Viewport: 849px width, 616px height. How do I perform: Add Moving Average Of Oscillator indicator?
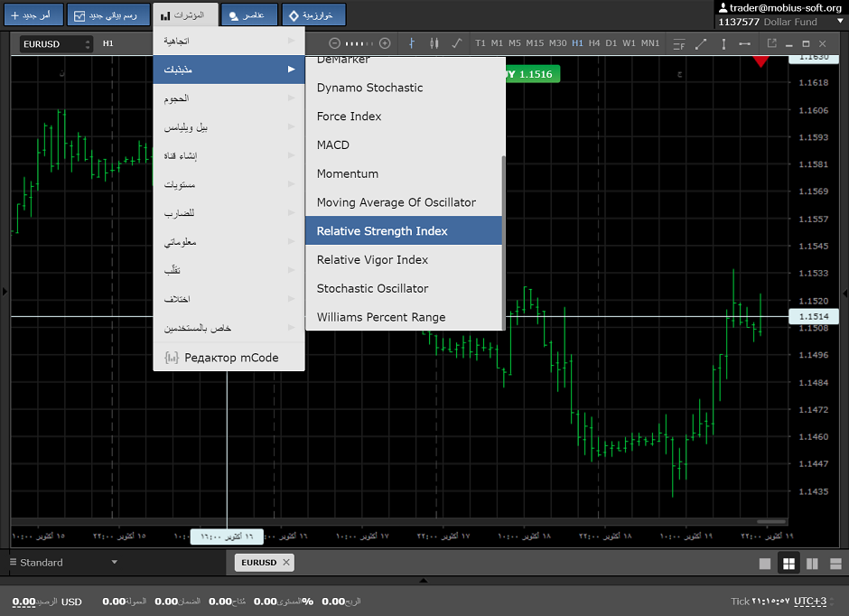pos(404,202)
